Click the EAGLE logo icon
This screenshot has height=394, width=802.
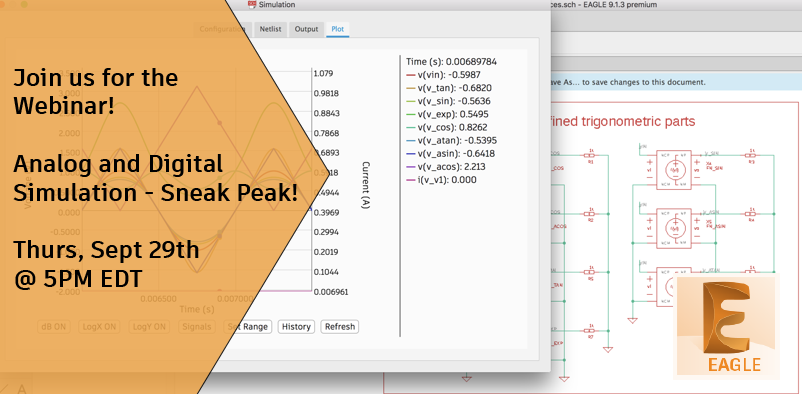727,327
